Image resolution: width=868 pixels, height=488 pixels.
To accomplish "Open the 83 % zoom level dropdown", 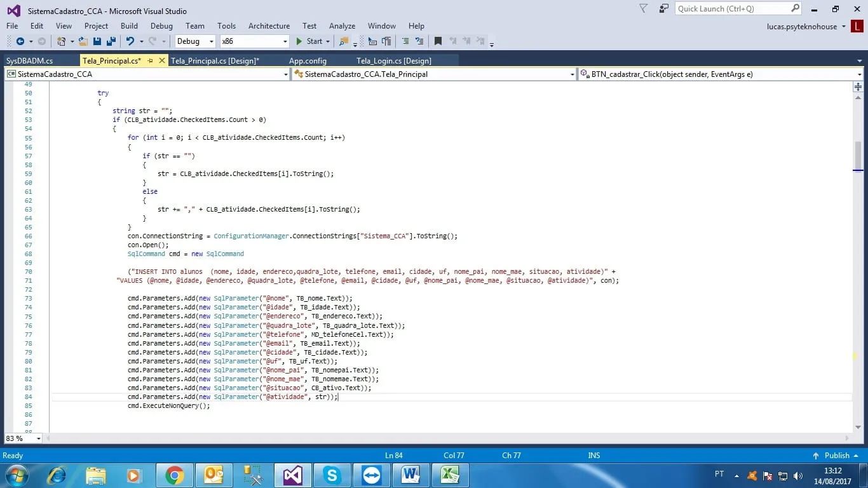I will [38, 438].
